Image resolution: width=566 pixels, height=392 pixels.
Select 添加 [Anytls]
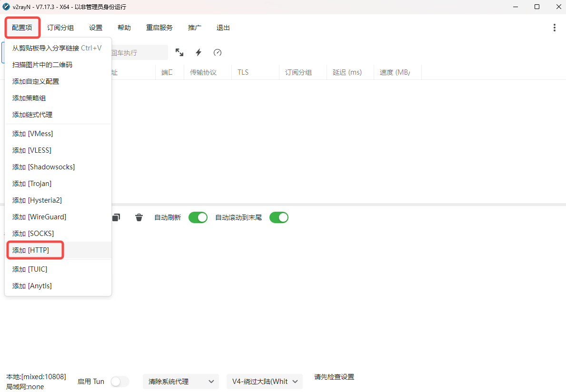(x=58, y=285)
